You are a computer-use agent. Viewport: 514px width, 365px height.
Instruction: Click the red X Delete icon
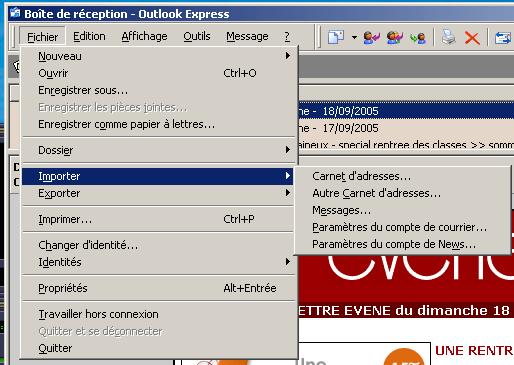(472, 38)
